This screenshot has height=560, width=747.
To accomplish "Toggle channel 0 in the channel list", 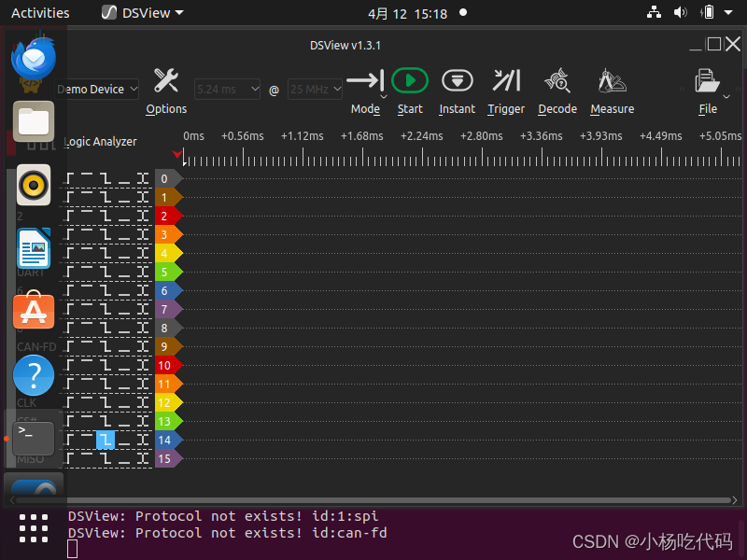I will [164, 178].
